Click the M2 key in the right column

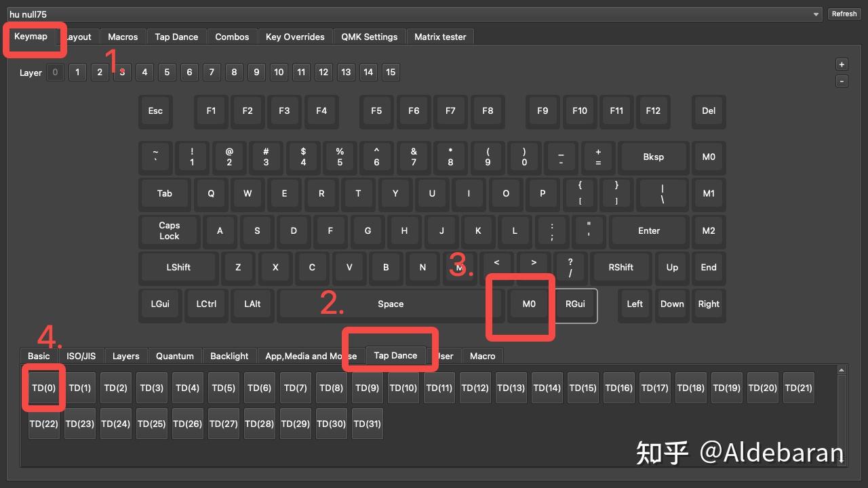pyautogui.click(x=709, y=230)
